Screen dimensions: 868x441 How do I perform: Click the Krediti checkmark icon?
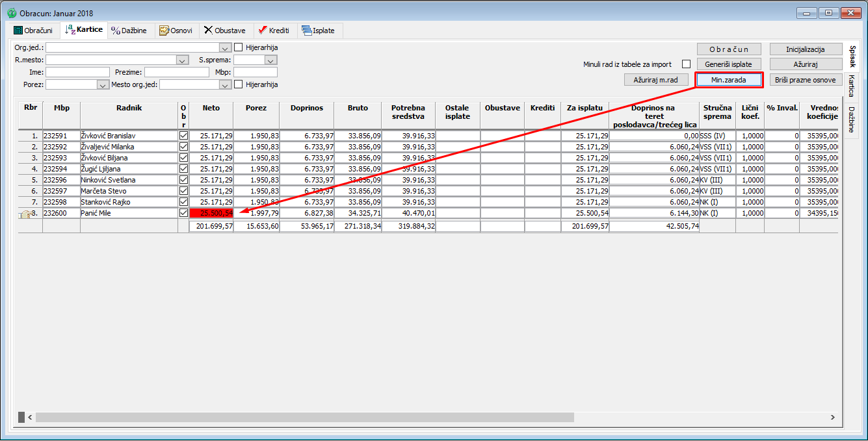coord(263,31)
